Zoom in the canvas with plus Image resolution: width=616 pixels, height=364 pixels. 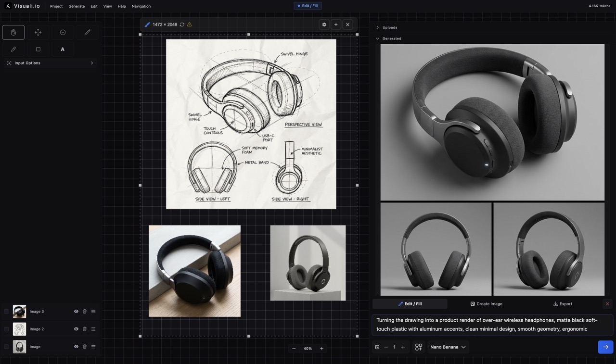[321, 349]
